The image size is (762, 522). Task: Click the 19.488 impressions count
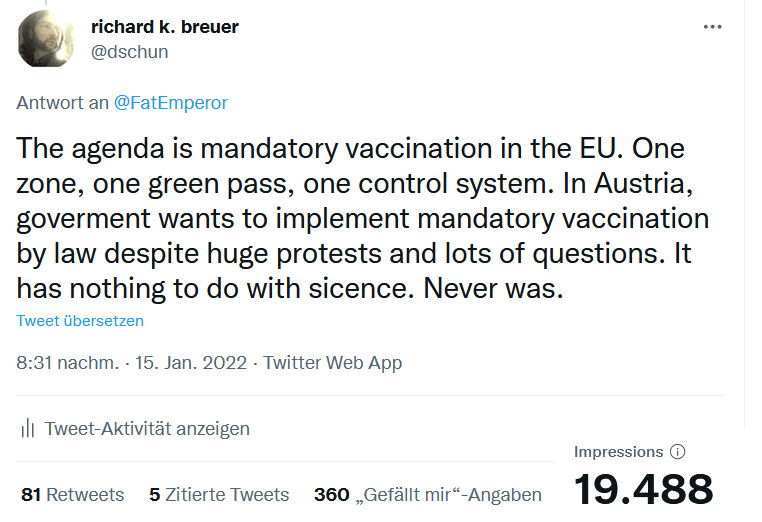643,490
